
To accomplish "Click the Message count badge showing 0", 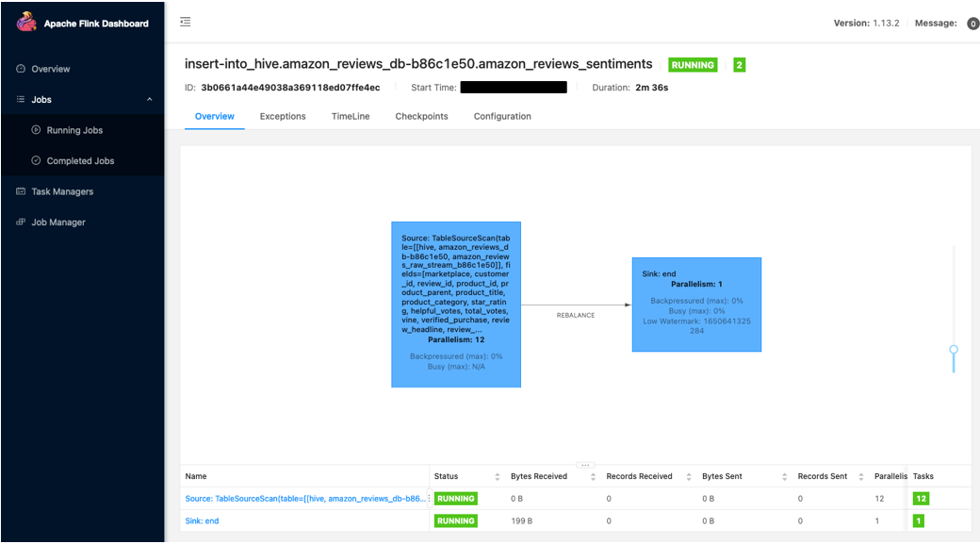I will point(972,24).
